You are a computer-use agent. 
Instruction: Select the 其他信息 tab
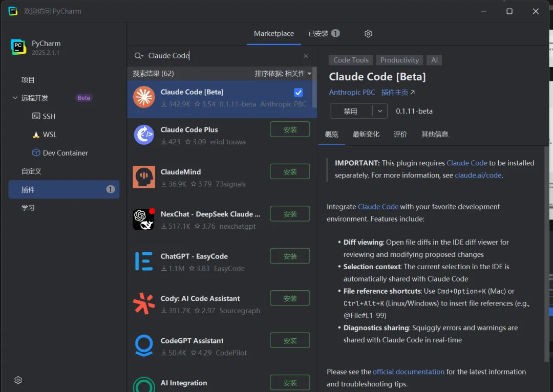click(435, 134)
